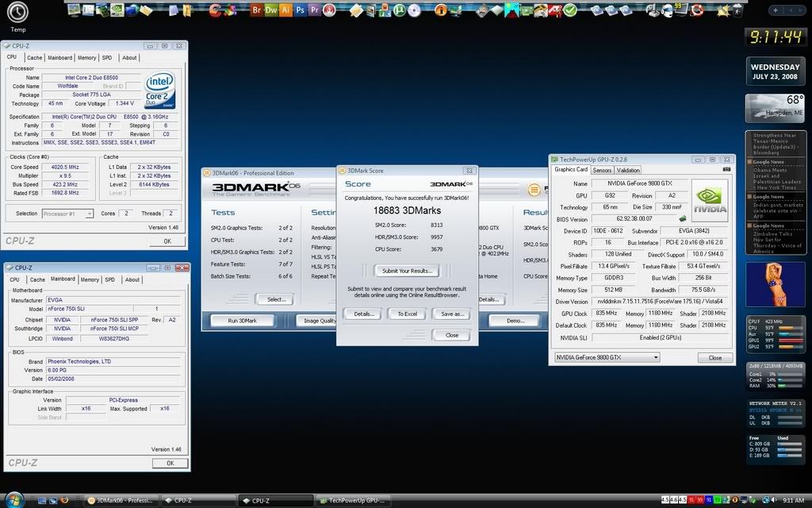Viewport: 812px width, 508px height.
Task: Export score with To Excel button
Action: pyautogui.click(x=407, y=314)
